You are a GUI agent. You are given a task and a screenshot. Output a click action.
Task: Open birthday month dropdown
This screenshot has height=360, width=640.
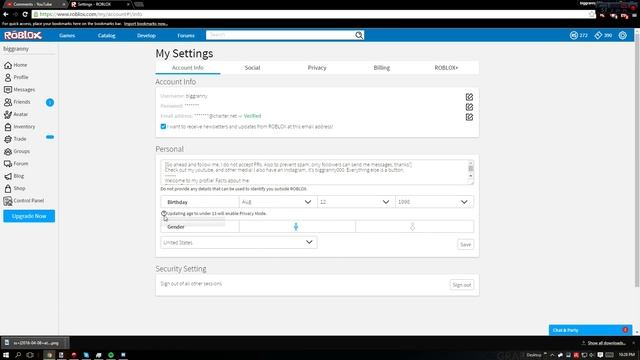point(278,202)
